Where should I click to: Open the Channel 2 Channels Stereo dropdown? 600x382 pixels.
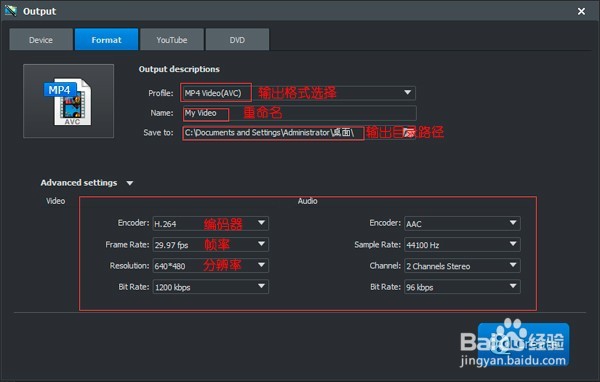462,266
